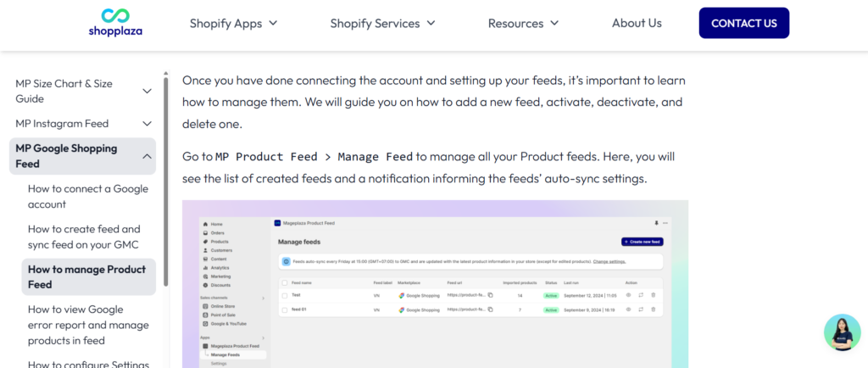Click the sync icon for feed 01

click(641, 309)
